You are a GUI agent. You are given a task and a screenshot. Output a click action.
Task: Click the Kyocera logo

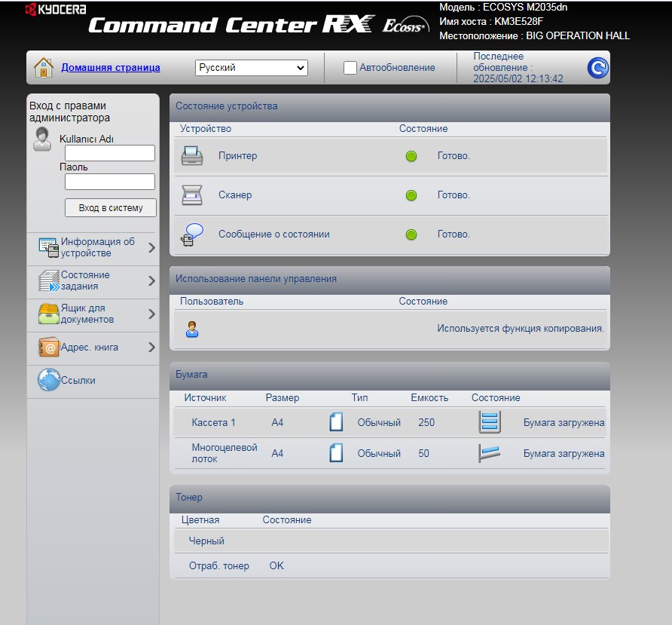point(56,9)
